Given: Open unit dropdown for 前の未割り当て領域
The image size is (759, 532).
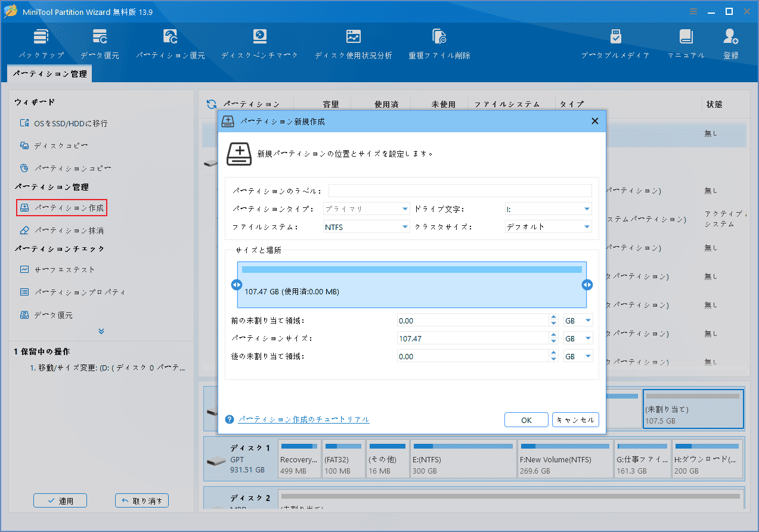Looking at the screenshot, I should [578, 321].
